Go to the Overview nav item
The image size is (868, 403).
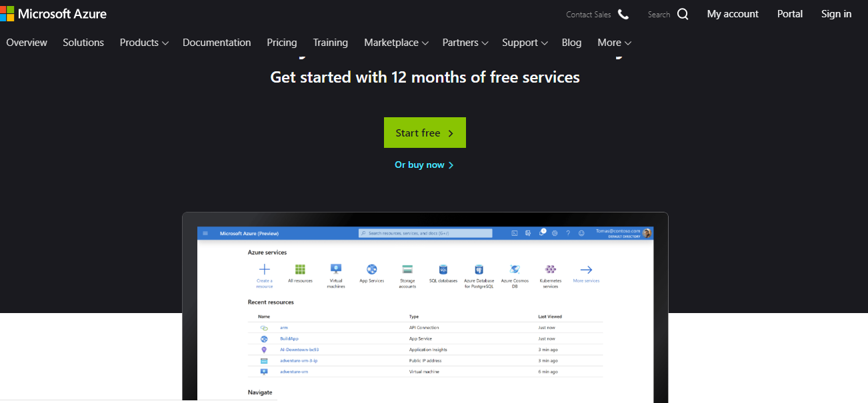(27, 43)
